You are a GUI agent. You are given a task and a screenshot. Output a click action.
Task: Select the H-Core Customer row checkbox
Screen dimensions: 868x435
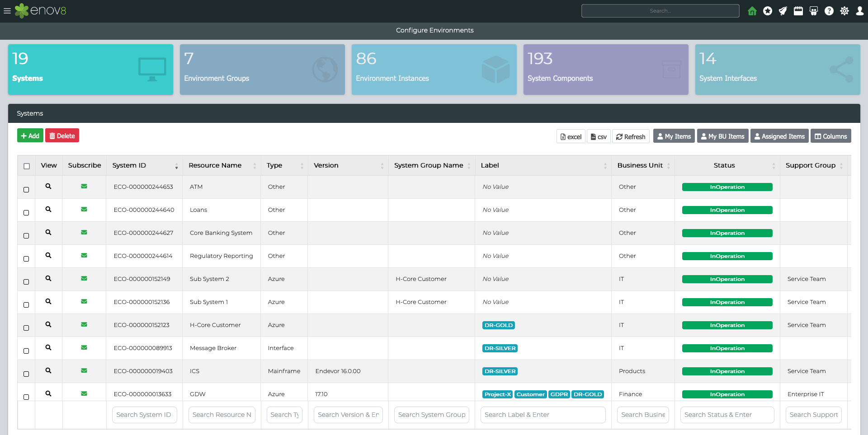tap(26, 328)
